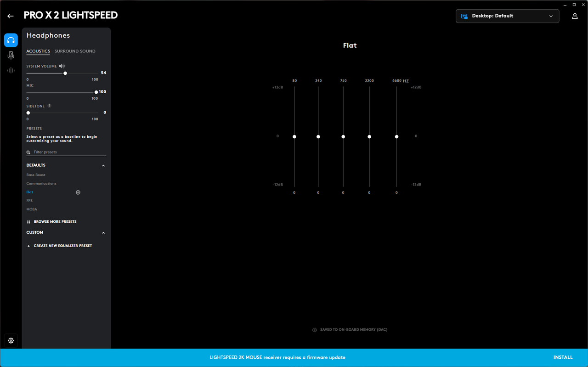Click the Headphones panel heading
This screenshot has height=367, width=588.
coord(48,35)
